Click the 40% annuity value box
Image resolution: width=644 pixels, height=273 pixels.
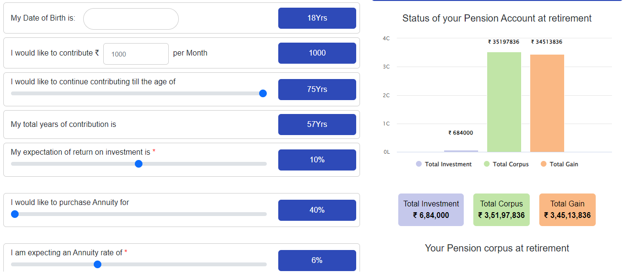[317, 210]
